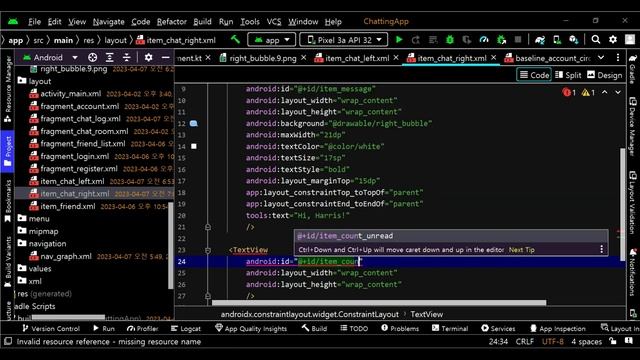Screen dimensions: 640x360
Task: Click the gutter drawable preview icon on line 12
Action: coord(194,123)
